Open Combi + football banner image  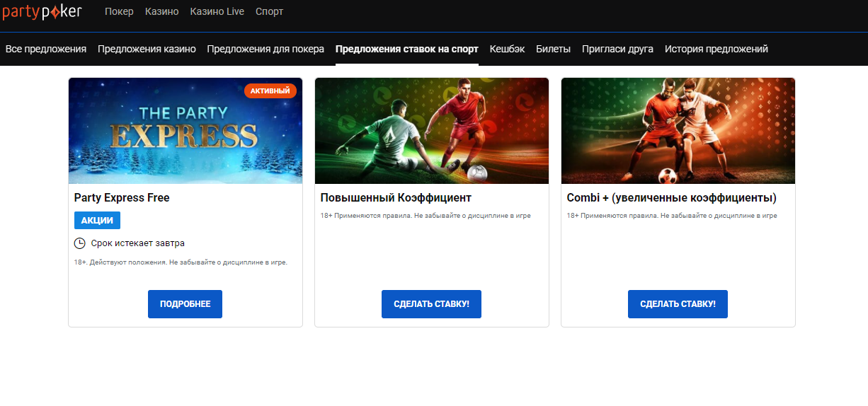[678, 131]
